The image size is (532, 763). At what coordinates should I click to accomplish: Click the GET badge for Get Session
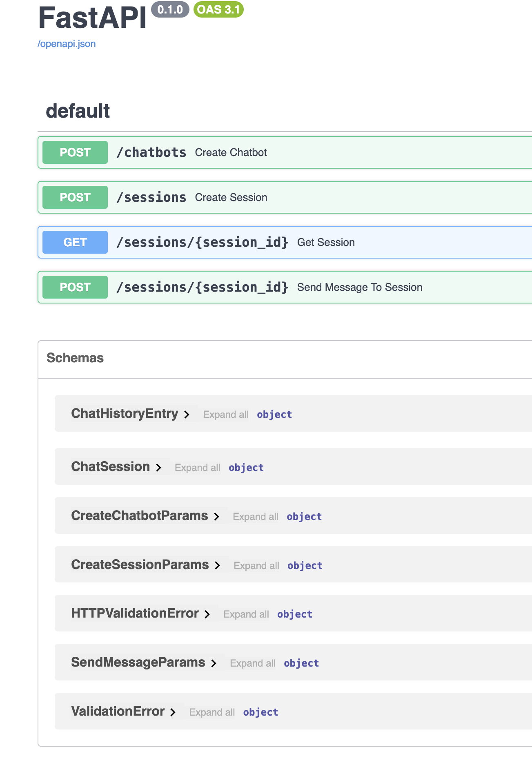point(75,242)
